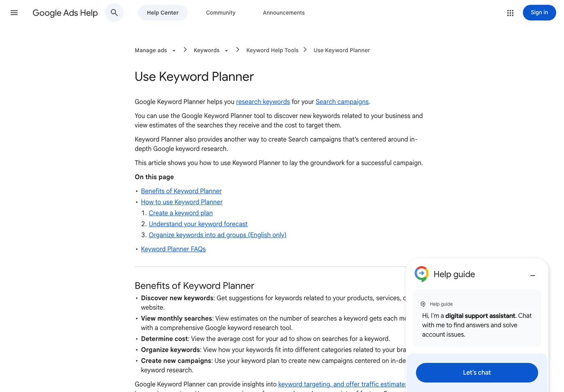564x392 pixels.
Task: Open Organize keywords into ad groups link
Action: pos(218,235)
